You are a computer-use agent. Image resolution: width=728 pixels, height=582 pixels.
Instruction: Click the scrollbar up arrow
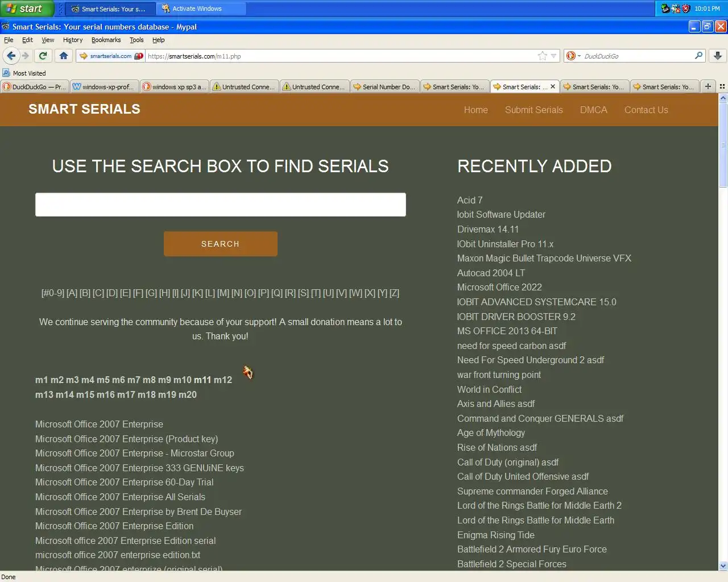tap(723, 98)
